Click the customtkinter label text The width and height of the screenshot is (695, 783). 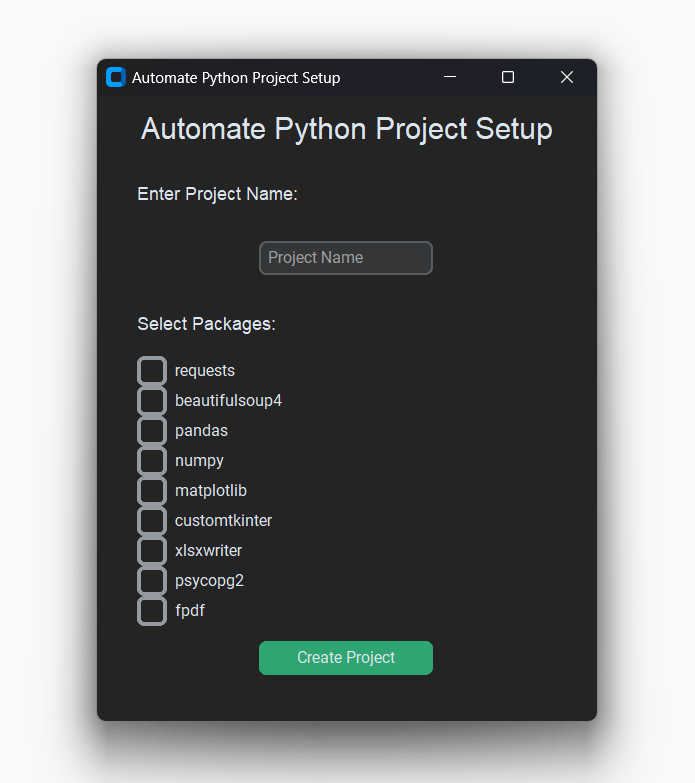[x=223, y=521]
